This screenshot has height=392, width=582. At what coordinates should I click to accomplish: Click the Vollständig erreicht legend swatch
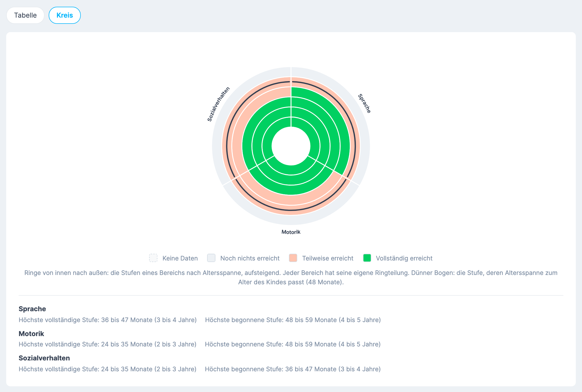[x=367, y=258]
